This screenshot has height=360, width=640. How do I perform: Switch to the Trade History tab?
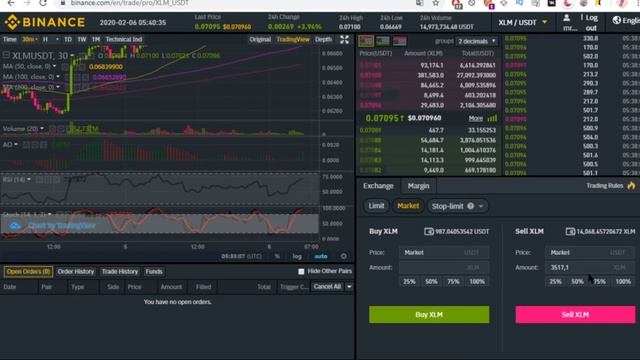coord(120,271)
